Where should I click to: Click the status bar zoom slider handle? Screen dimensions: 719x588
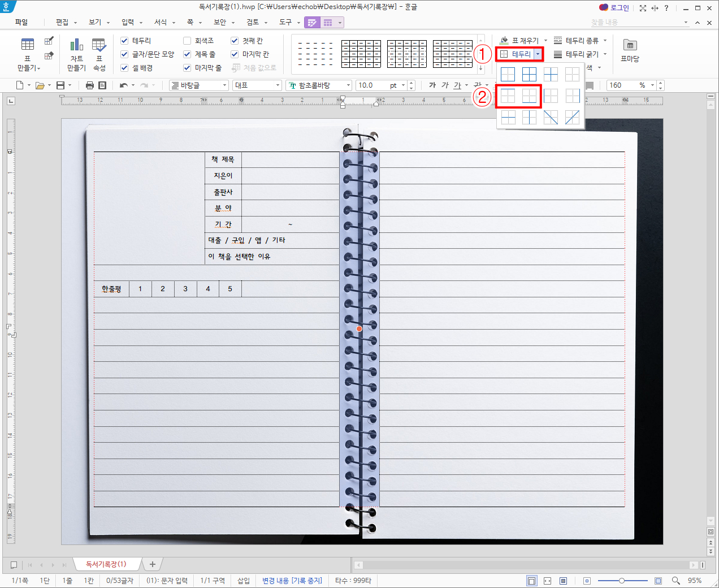[621, 581]
